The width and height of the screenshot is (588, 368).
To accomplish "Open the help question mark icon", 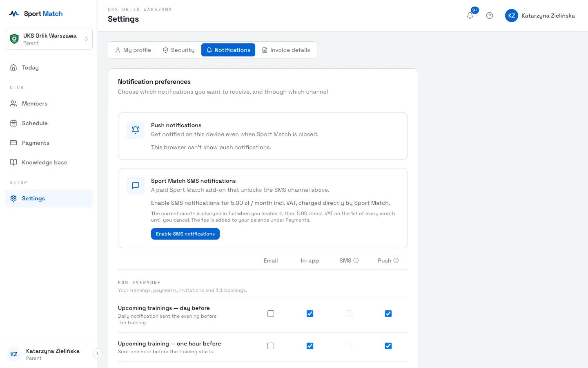I will click(x=490, y=16).
